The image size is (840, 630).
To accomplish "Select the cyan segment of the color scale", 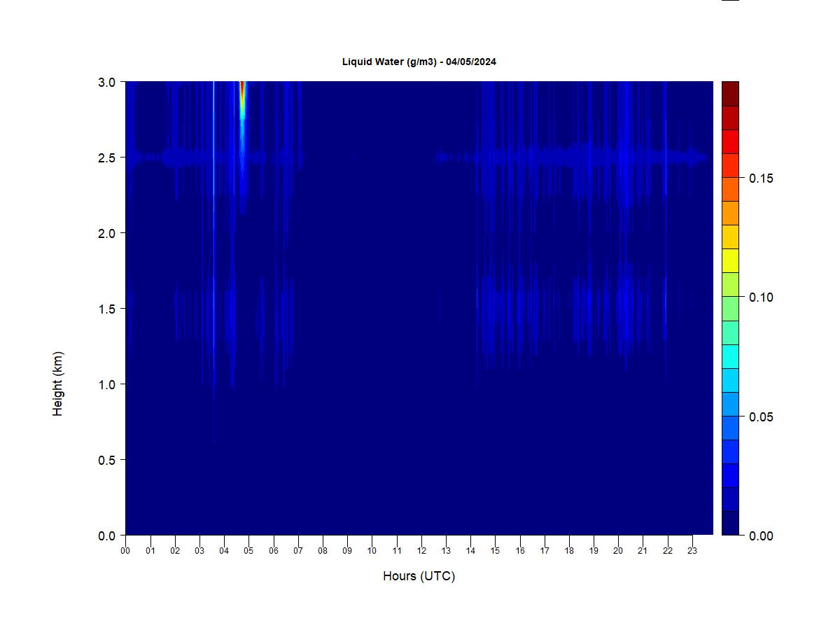I will (730, 356).
